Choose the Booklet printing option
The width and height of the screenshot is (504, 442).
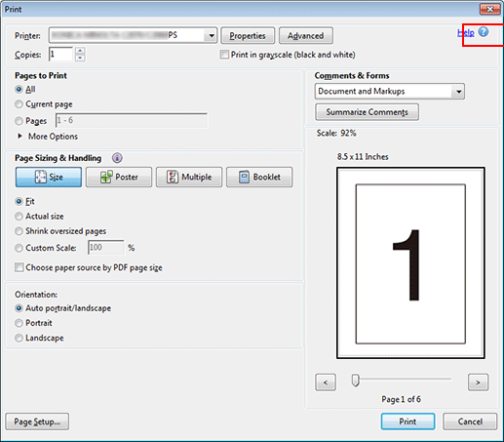point(259,177)
